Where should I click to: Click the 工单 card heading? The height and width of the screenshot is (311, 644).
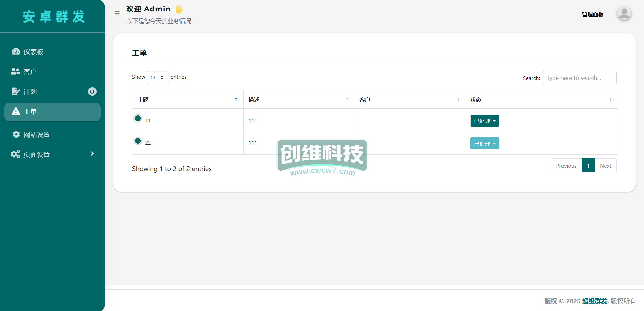(139, 53)
